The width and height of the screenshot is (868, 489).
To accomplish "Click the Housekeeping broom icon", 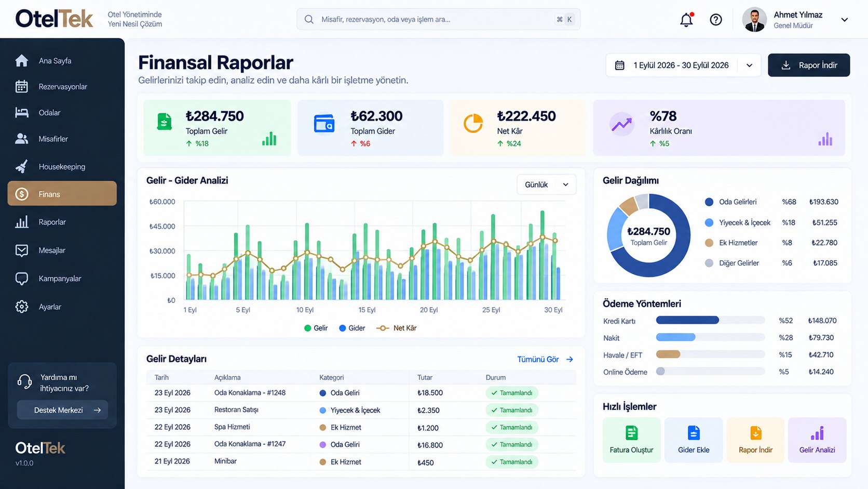I will click(22, 166).
